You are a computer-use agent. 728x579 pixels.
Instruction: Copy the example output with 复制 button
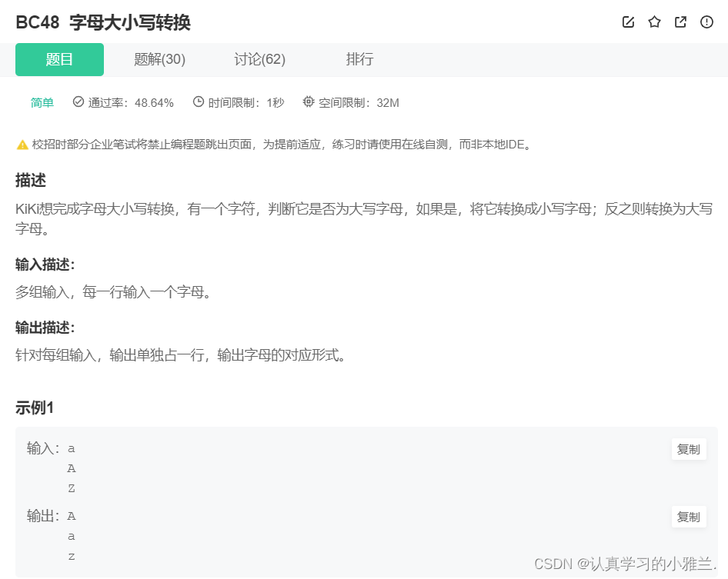click(689, 517)
